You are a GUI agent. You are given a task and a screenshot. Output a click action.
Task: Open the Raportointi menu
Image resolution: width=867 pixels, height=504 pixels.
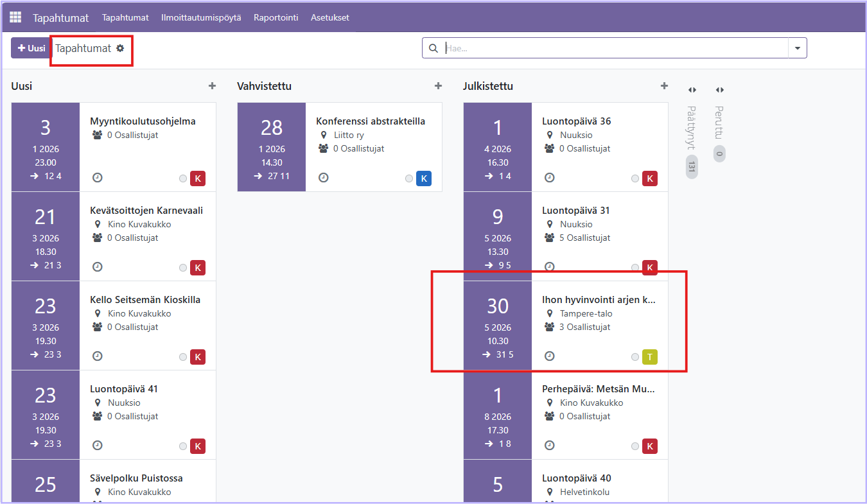[x=276, y=17]
